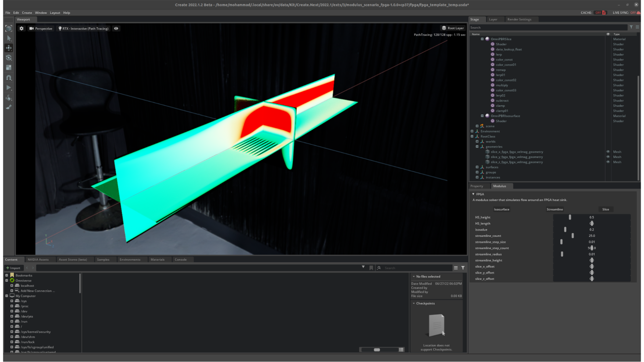This screenshot has width=644, height=362.
Task: Click the camera/perspective view icon
Action: tap(31, 28)
